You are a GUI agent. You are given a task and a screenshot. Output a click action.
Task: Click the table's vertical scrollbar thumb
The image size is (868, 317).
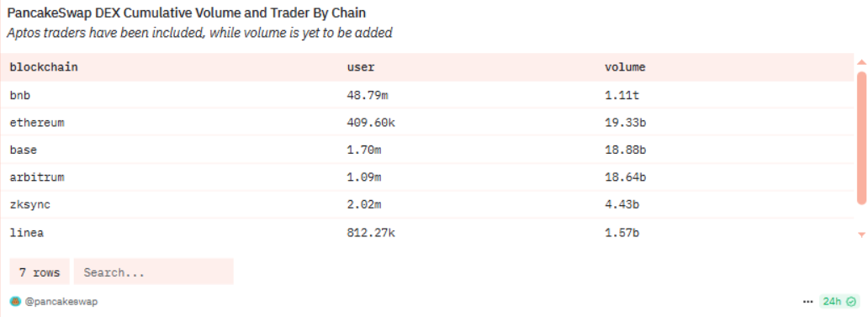pyautogui.click(x=861, y=137)
